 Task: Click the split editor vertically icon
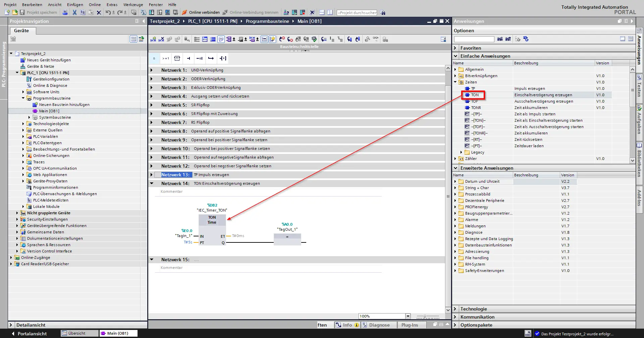(330, 12)
